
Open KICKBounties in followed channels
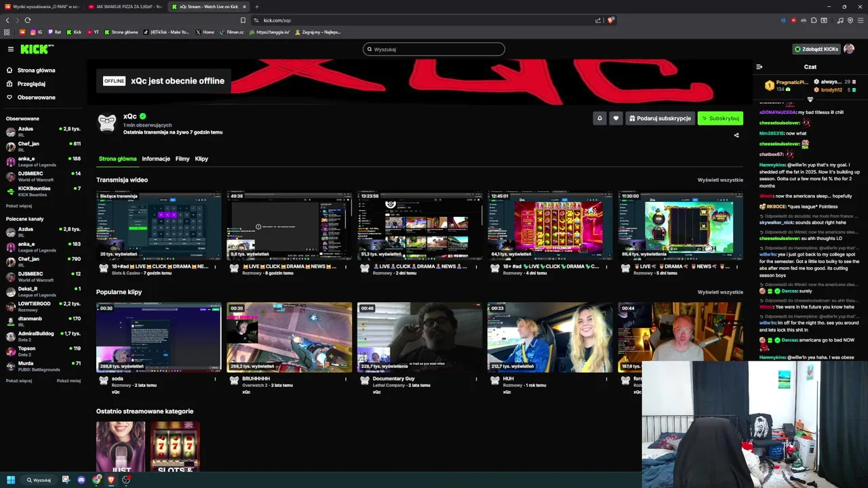pyautogui.click(x=43, y=191)
